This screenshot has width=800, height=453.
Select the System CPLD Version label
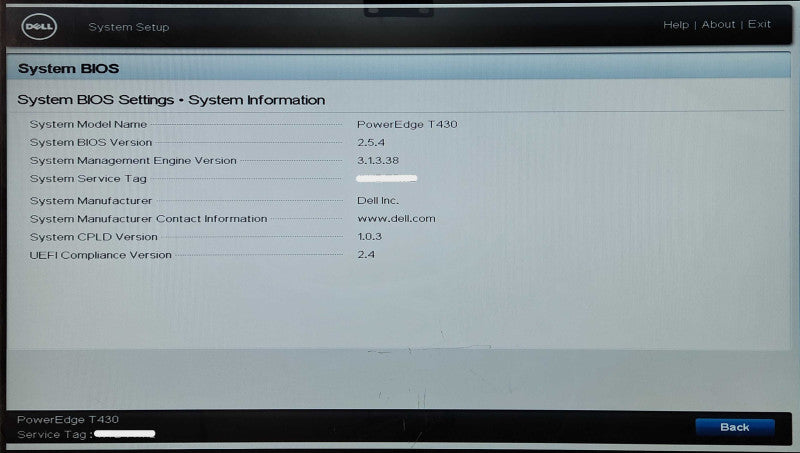[x=93, y=237]
